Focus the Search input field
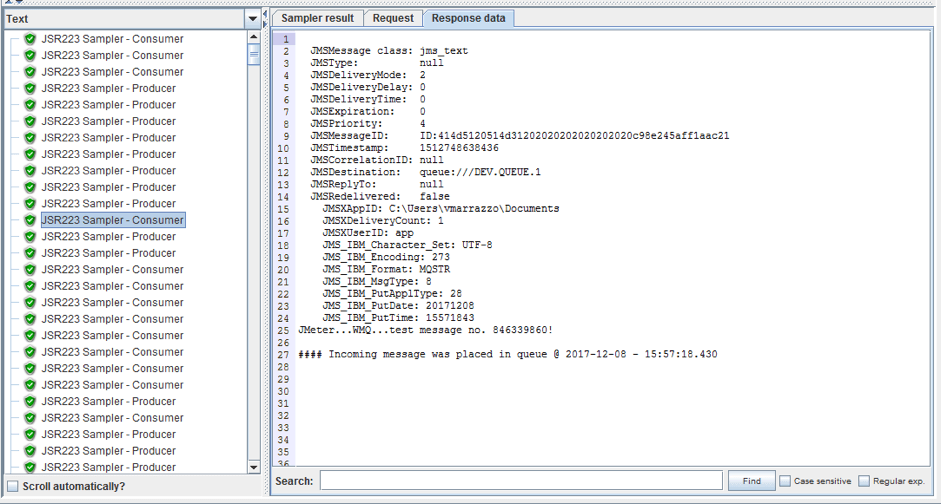Viewport: 941px width, 504px height. pos(521,481)
